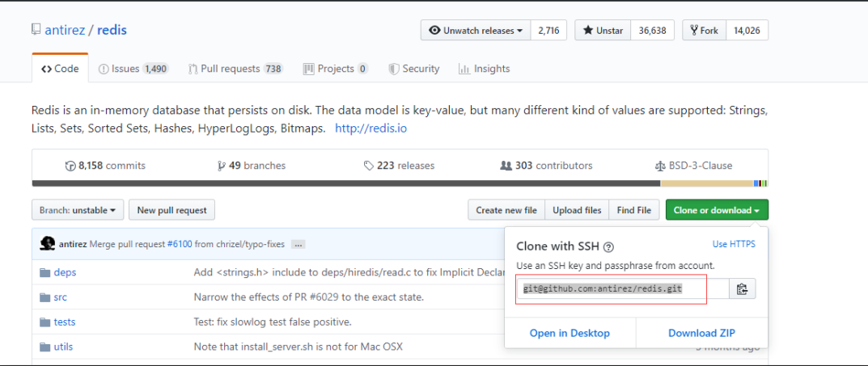The width and height of the screenshot is (868, 366).
Task: Open the Pull requests tab
Action: click(x=236, y=69)
